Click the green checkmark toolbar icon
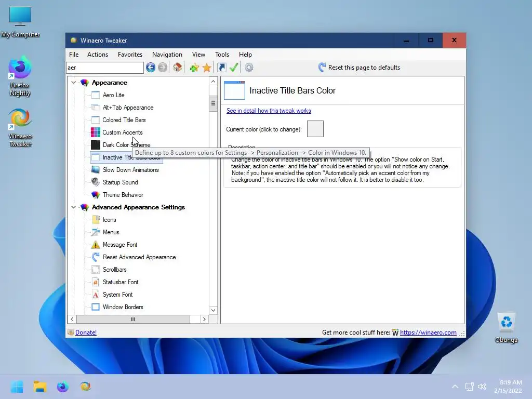532x399 pixels. point(234,68)
